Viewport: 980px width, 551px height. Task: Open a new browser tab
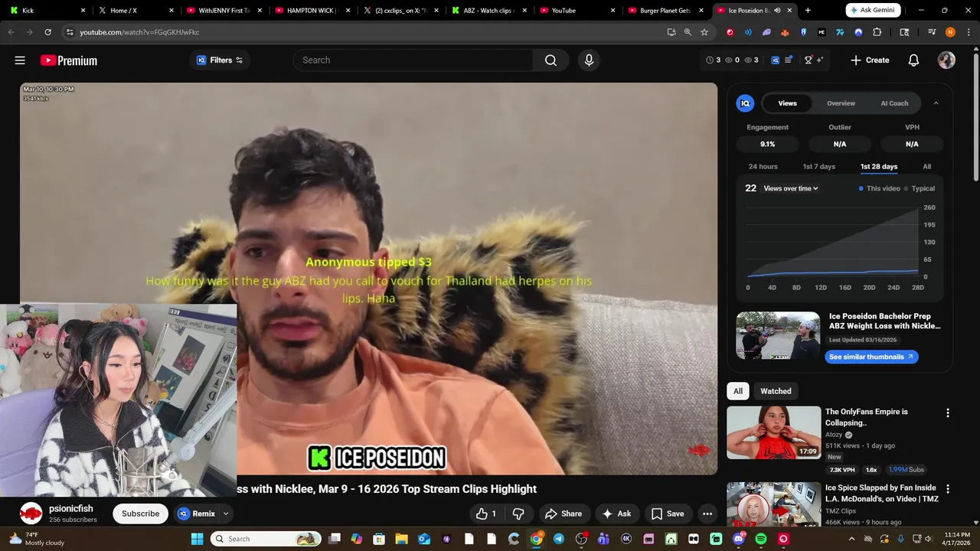click(x=808, y=11)
